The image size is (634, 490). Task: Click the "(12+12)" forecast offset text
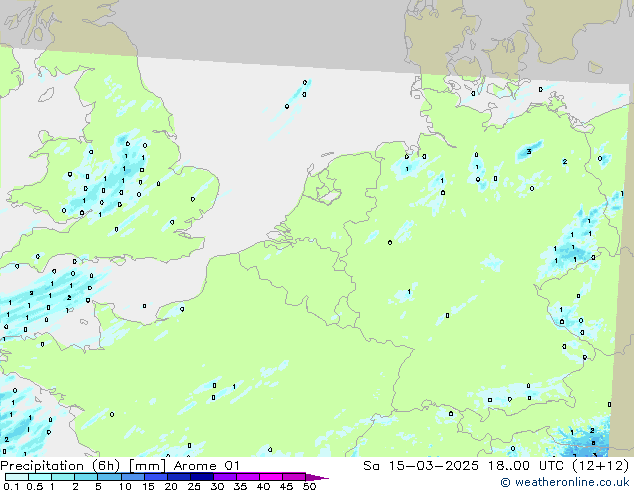[x=601, y=466]
